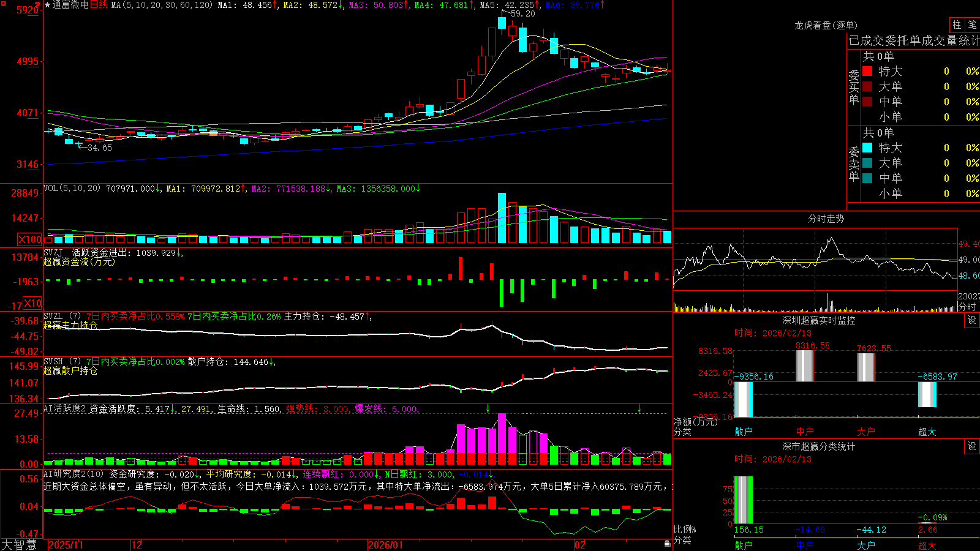Click the teal 中单 sell-order swatch

pos(867,178)
